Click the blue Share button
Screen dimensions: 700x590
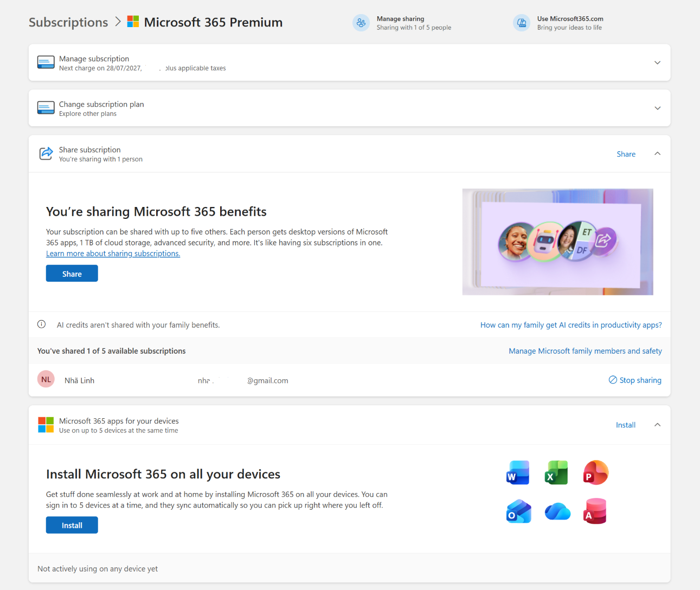click(x=72, y=274)
